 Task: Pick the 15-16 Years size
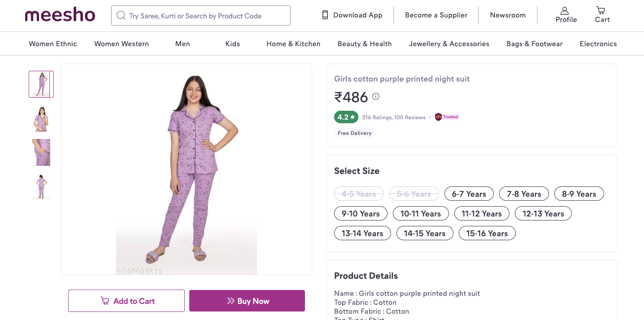click(487, 234)
